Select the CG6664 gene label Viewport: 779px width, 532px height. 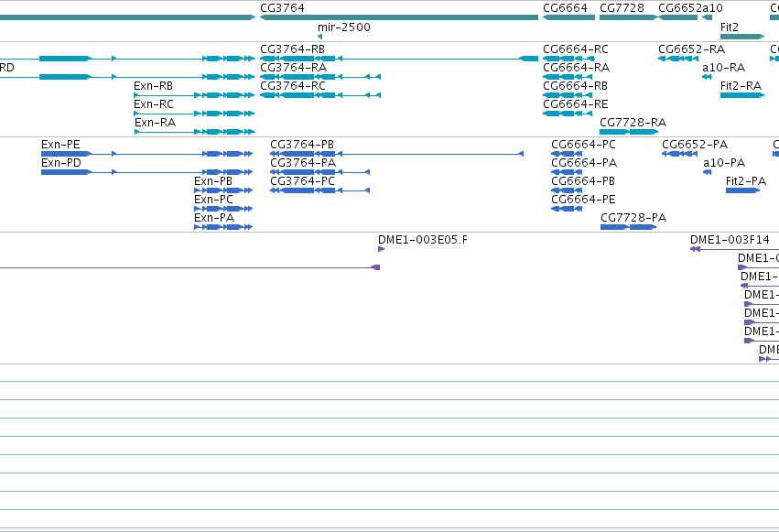[x=565, y=8]
